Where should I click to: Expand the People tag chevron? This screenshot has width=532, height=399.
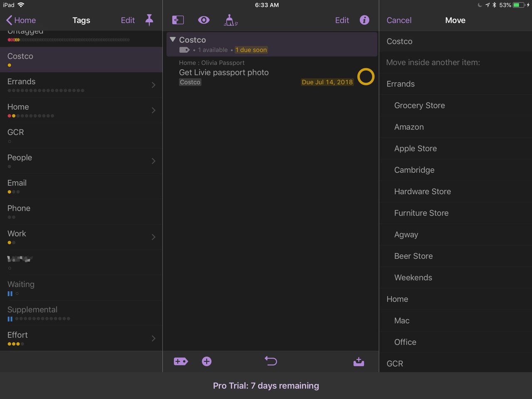pyautogui.click(x=153, y=161)
